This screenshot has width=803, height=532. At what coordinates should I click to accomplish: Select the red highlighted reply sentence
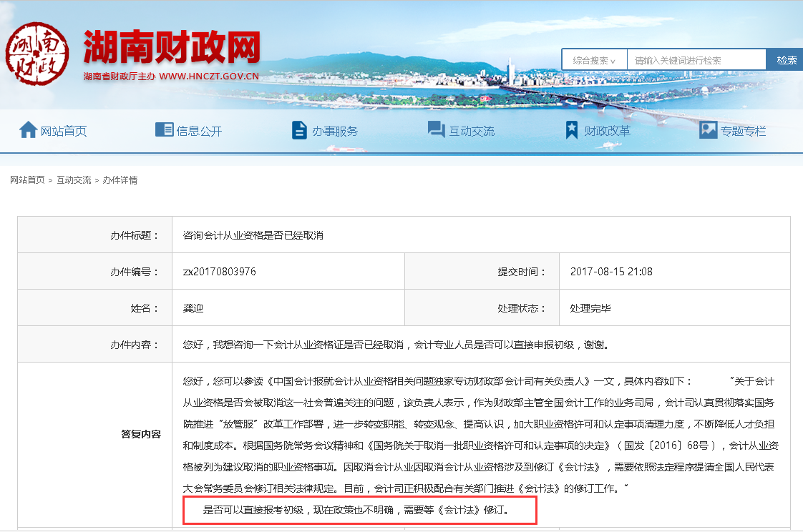point(360,509)
